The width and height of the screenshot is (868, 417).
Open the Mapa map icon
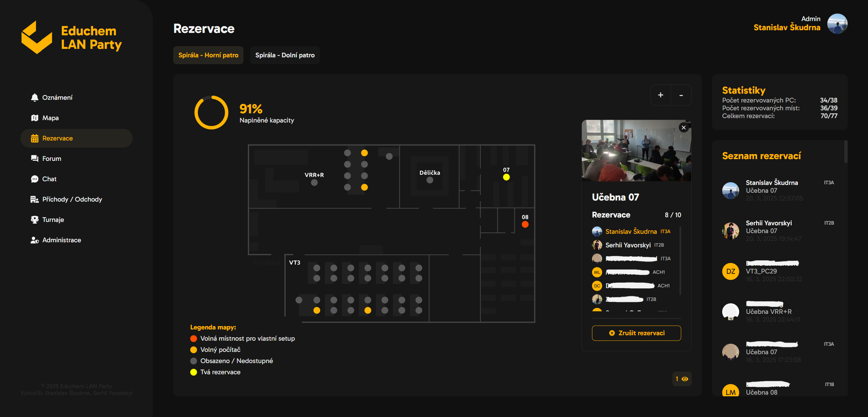point(35,118)
